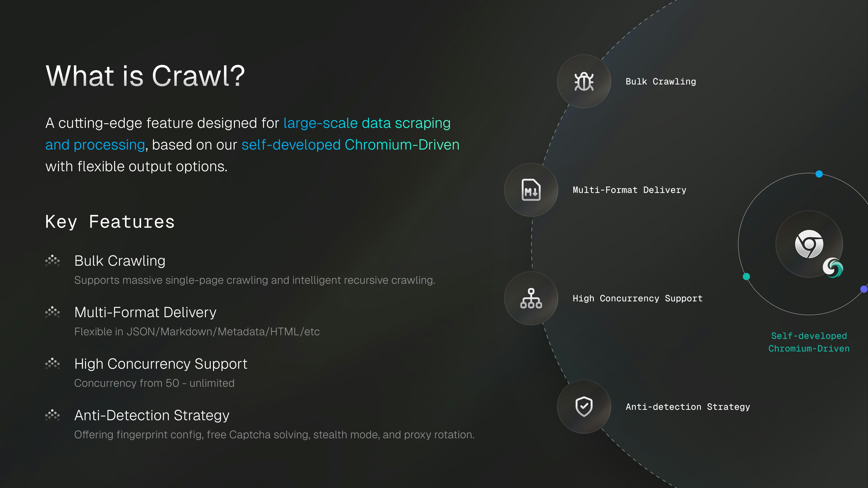
Task: Click the monospace "Anti-detection Strategy" diagram label
Action: point(688,407)
